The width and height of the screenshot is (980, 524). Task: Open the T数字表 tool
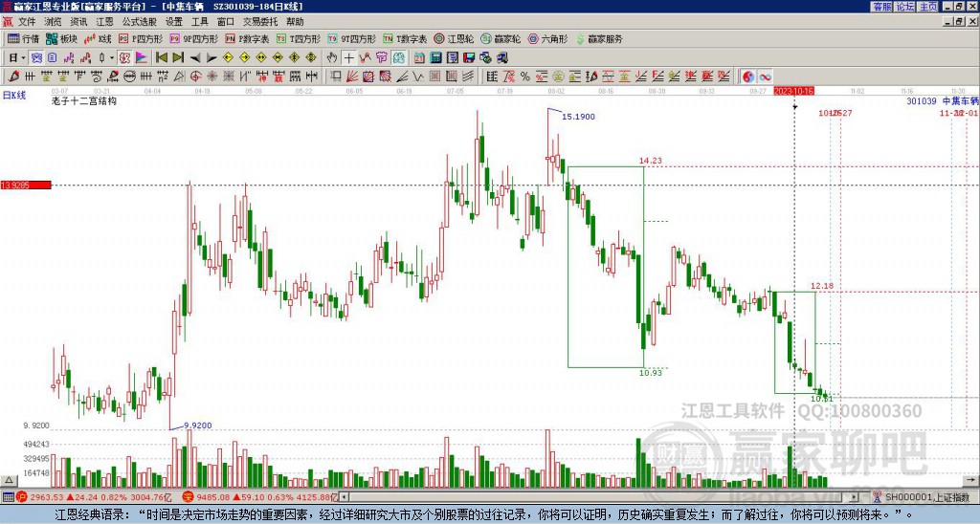click(405, 38)
